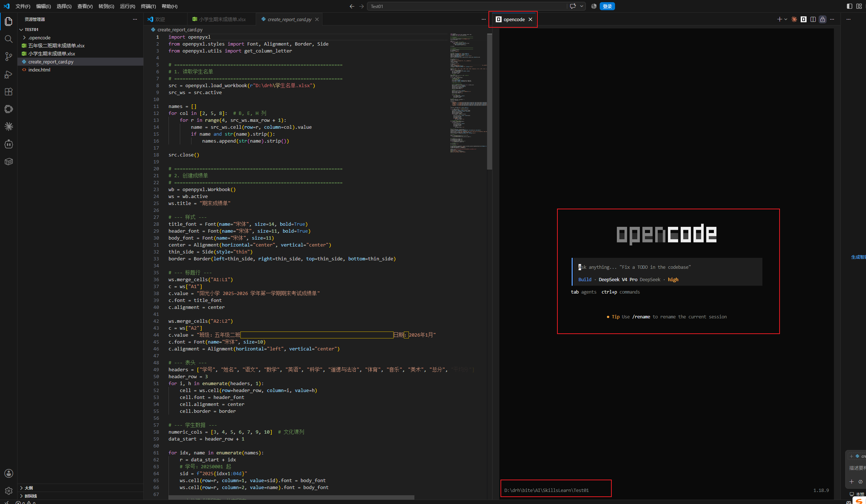Image resolution: width=866 pixels, height=504 pixels.
Task: Open the Accounts icon in activity bar
Action: coord(8,473)
